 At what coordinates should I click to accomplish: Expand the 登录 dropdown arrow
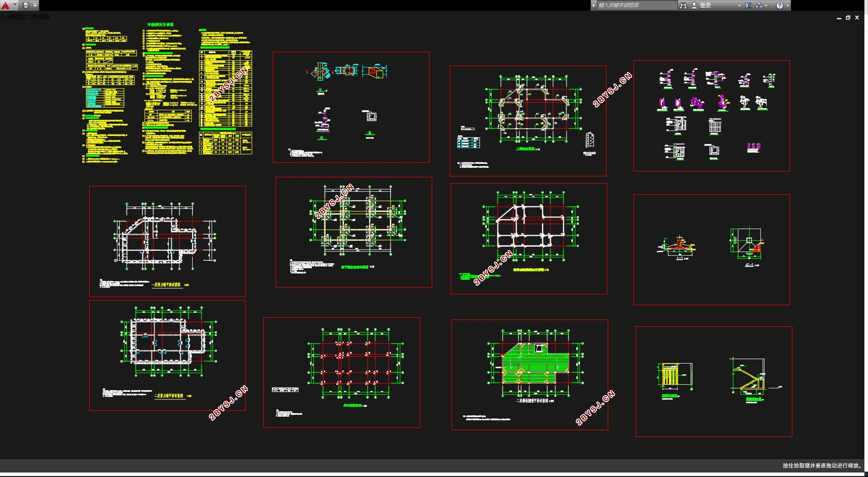(739, 6)
